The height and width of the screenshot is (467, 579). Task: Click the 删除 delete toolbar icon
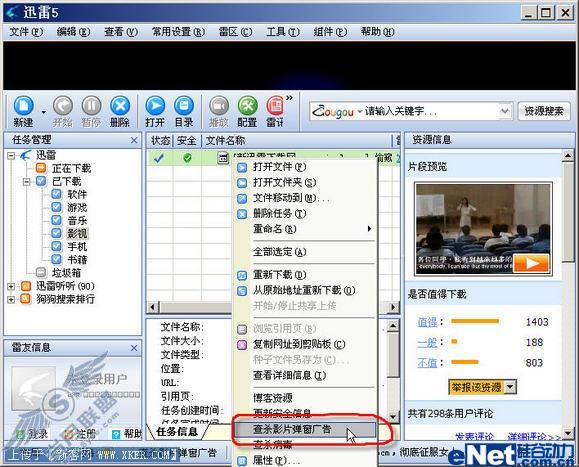click(120, 106)
